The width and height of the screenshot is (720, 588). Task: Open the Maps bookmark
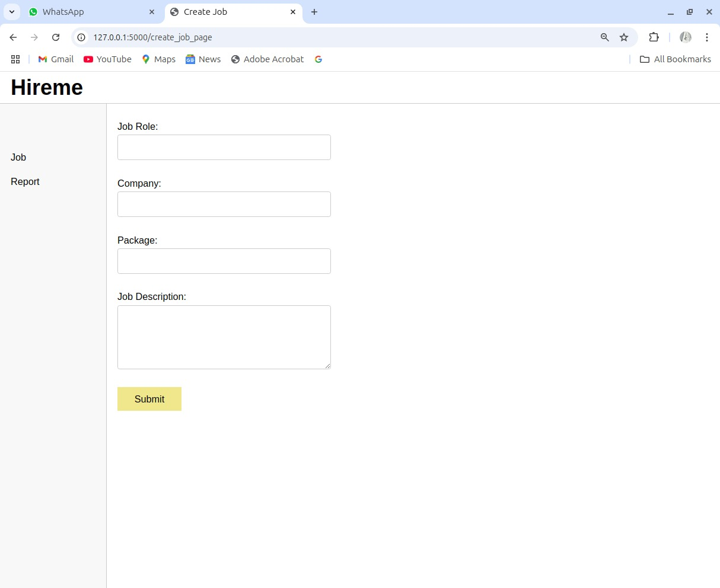tap(158, 59)
